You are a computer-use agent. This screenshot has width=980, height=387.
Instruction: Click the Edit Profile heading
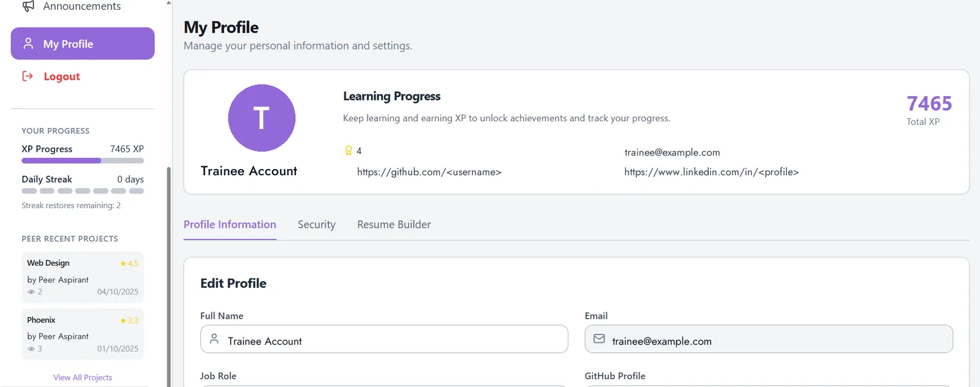[x=233, y=284]
